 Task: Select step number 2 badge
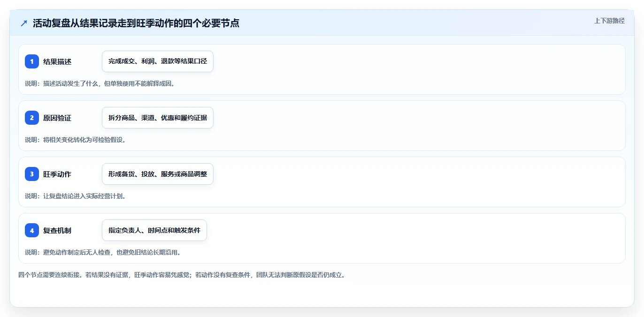(32, 118)
